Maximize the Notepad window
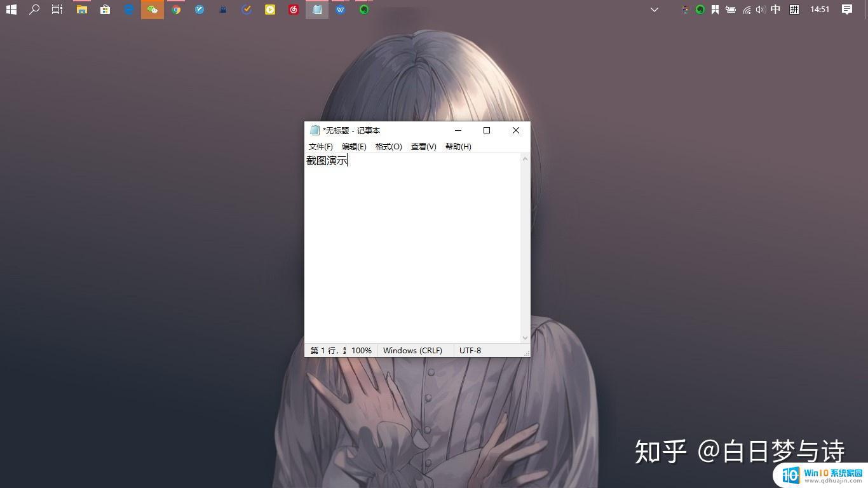Image resolution: width=868 pixels, height=488 pixels. pyautogui.click(x=487, y=130)
